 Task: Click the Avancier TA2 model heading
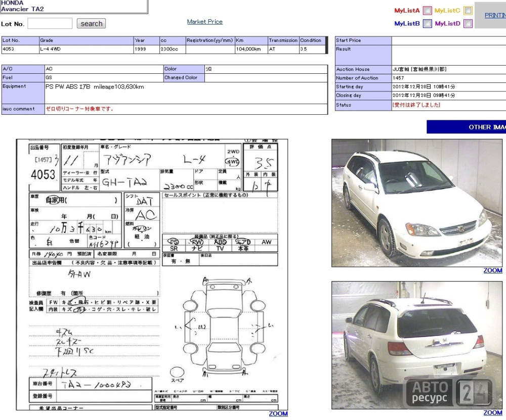(22, 9)
